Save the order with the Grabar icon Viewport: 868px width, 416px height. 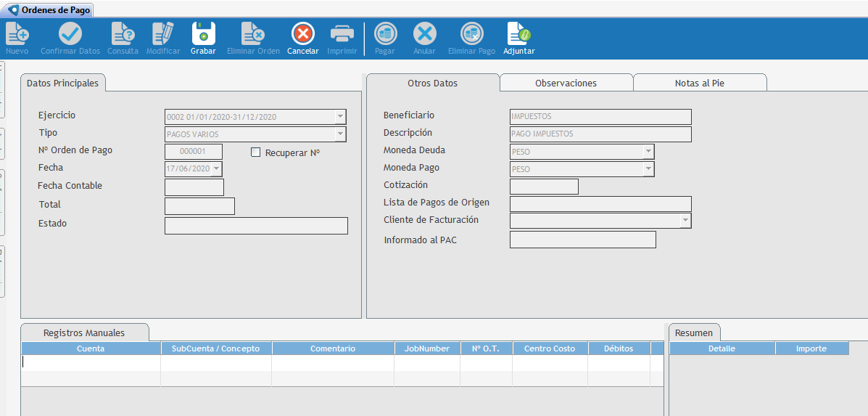[x=203, y=34]
